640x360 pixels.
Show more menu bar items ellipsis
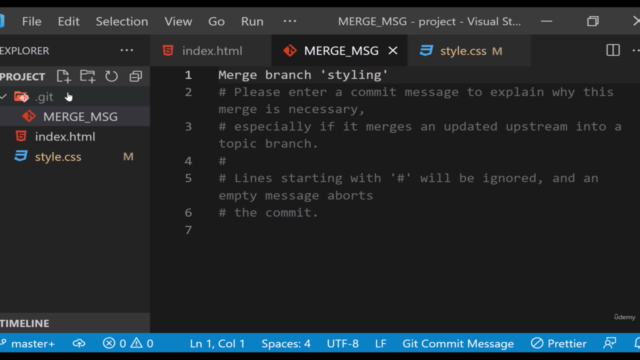point(290,21)
